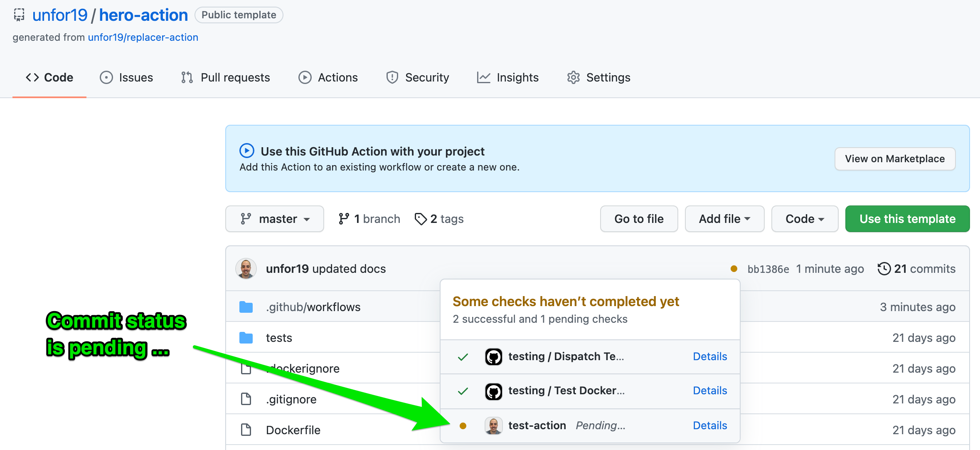Click the Dockerfile file icon
This screenshot has width=980, height=450.
click(246, 430)
